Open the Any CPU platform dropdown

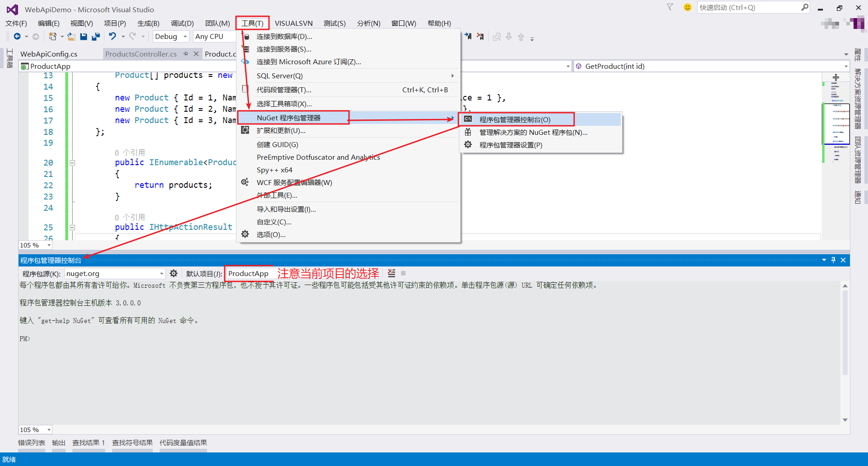click(214, 37)
